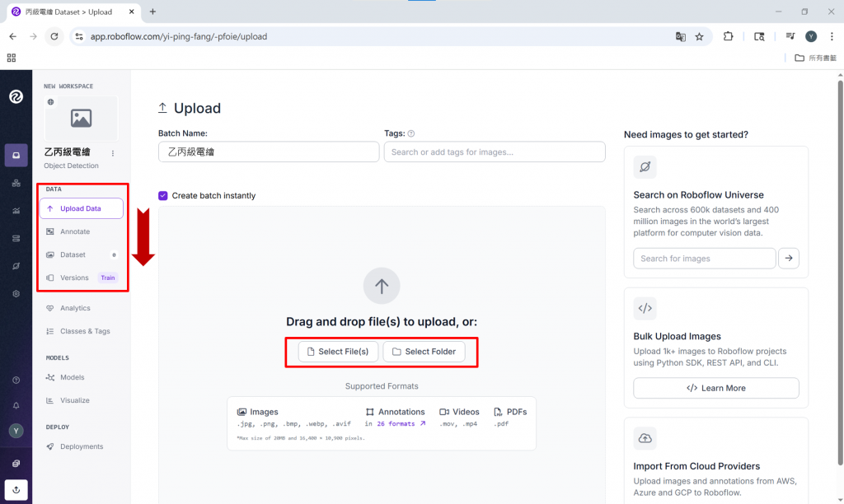The height and width of the screenshot is (504, 844).
Task: Open the Workflows icon in the dark rail
Action: coord(16,184)
